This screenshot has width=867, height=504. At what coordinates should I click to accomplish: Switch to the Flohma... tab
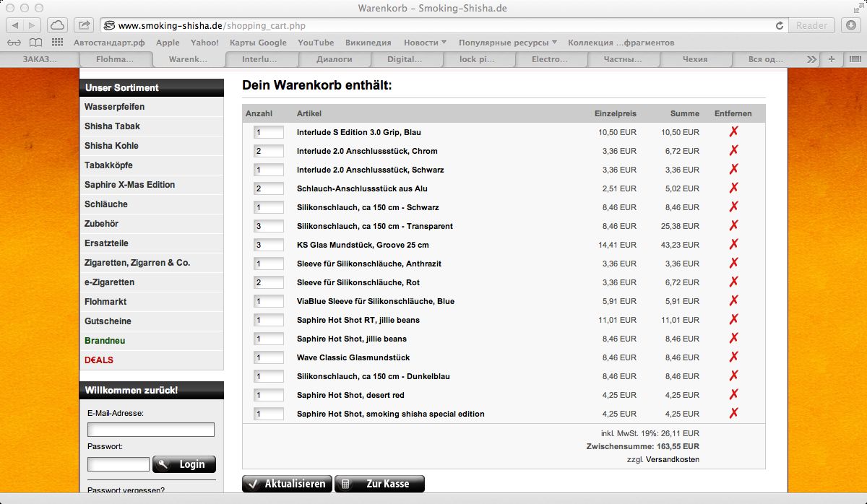115,59
